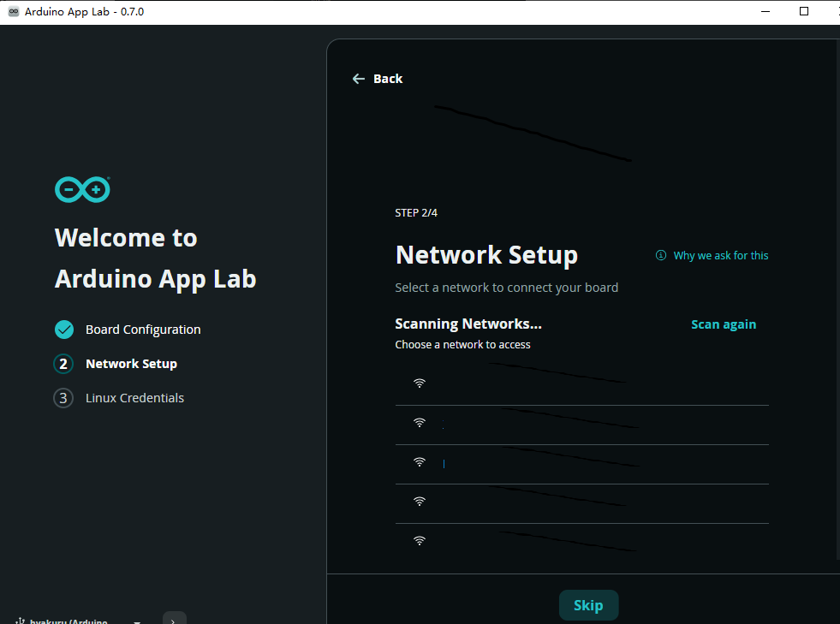Viewport: 840px width, 624px height.
Task: Open the hyakuru board dropdown arrow
Action: click(x=137, y=621)
